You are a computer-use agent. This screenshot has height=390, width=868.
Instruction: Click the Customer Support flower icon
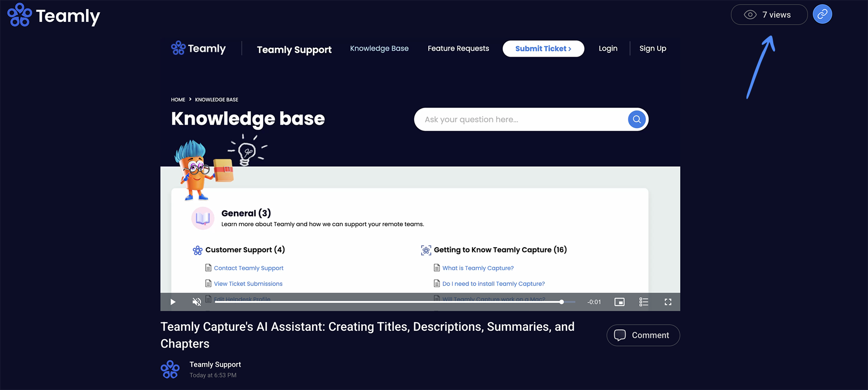click(x=197, y=250)
